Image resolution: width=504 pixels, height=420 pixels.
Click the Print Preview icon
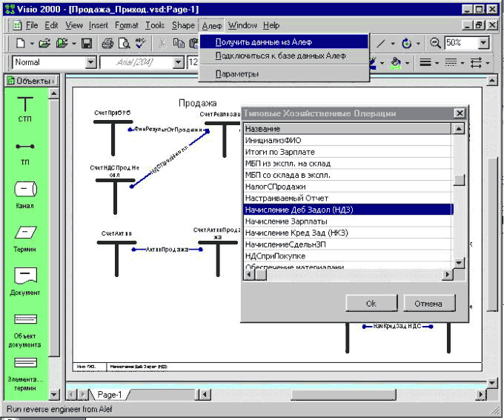[x=124, y=43]
